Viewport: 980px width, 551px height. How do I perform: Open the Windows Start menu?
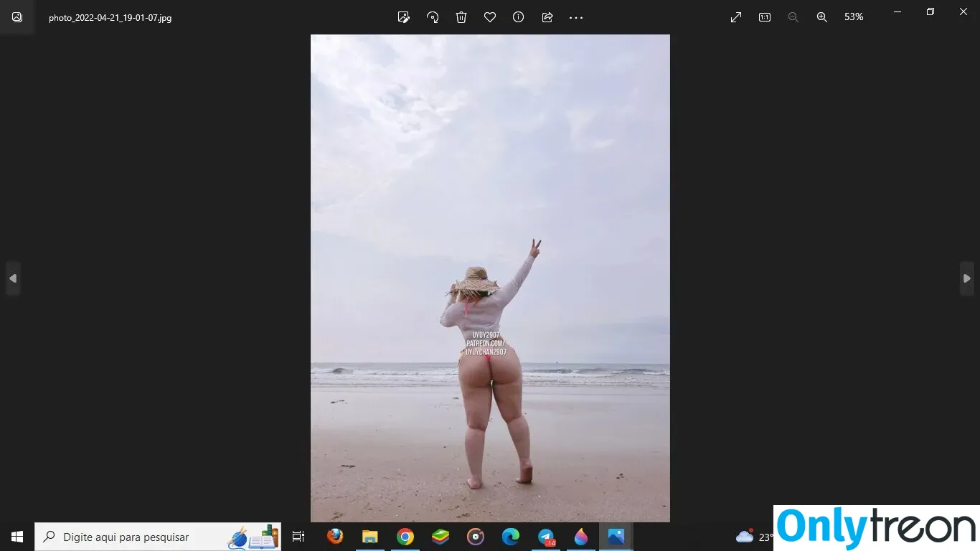tap(17, 537)
